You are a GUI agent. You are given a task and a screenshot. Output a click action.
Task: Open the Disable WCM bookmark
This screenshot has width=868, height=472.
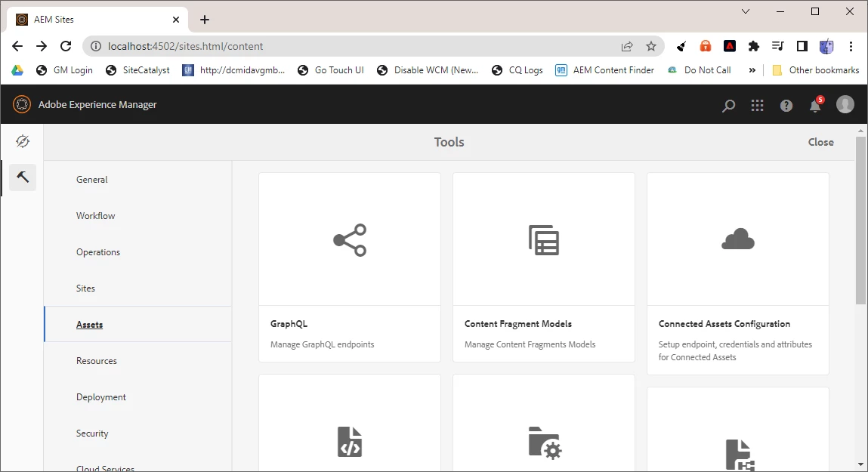[x=428, y=70]
